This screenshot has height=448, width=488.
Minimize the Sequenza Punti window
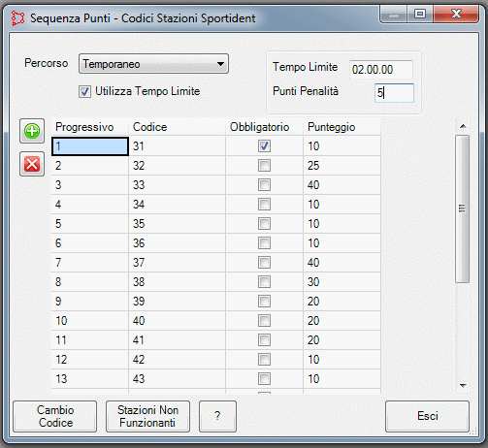point(393,14)
